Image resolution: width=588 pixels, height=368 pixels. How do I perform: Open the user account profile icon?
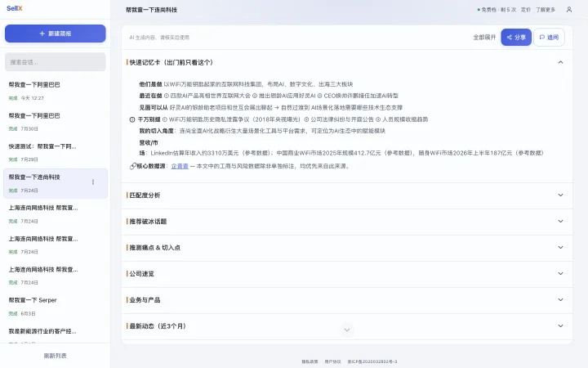tap(569, 9)
